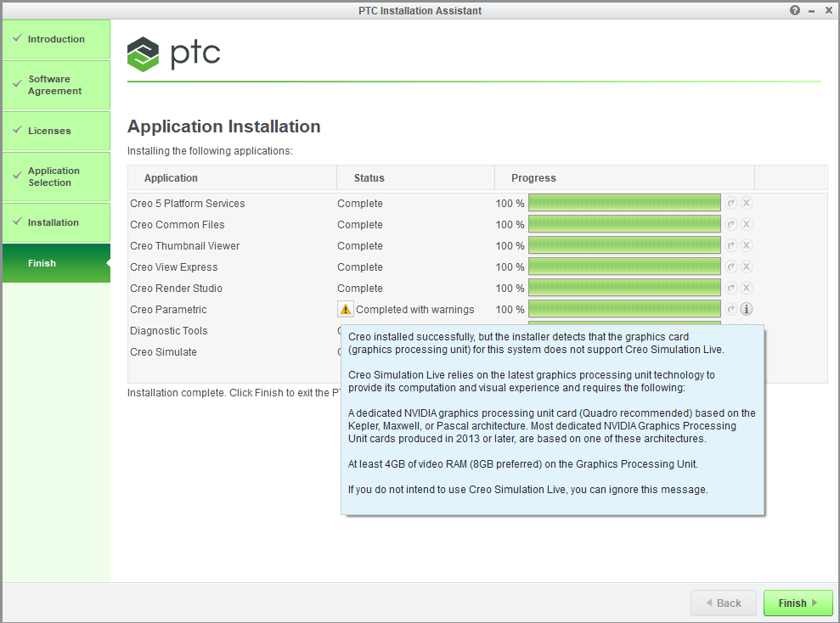Click the Progress column header

click(x=624, y=177)
